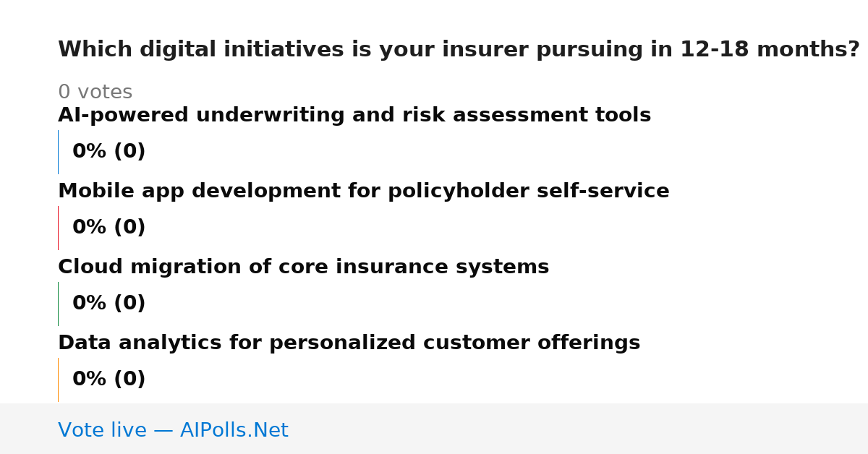Click the poll question title about digital initiatives
The width and height of the screenshot is (868, 454).
(x=459, y=50)
